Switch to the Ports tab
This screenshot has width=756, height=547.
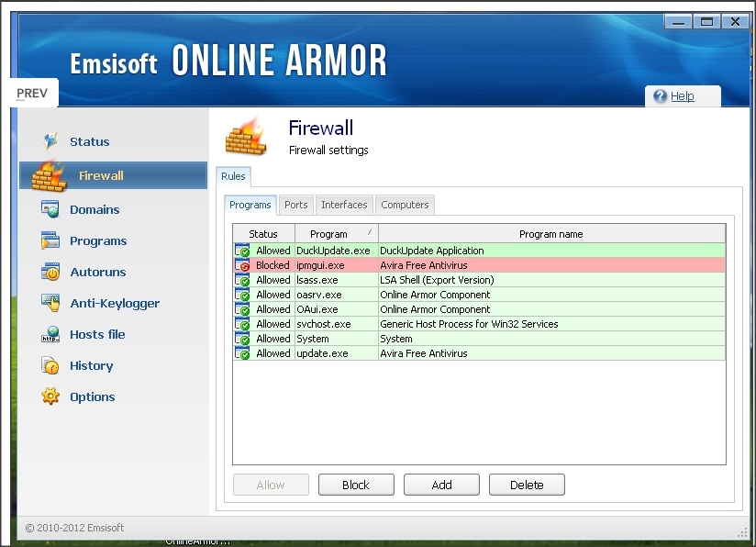(x=296, y=205)
